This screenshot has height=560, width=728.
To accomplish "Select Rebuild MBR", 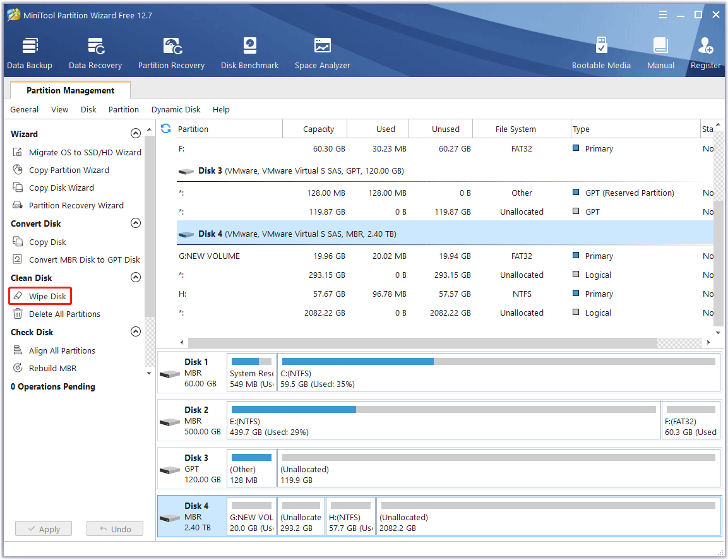I will [x=45, y=368].
